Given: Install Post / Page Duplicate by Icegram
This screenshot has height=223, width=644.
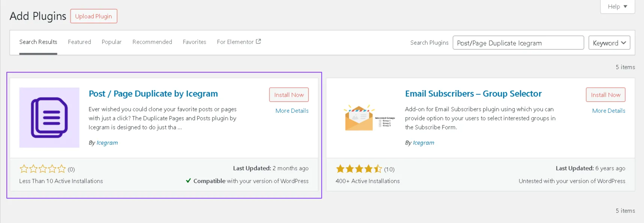Looking at the screenshot, I should (289, 95).
